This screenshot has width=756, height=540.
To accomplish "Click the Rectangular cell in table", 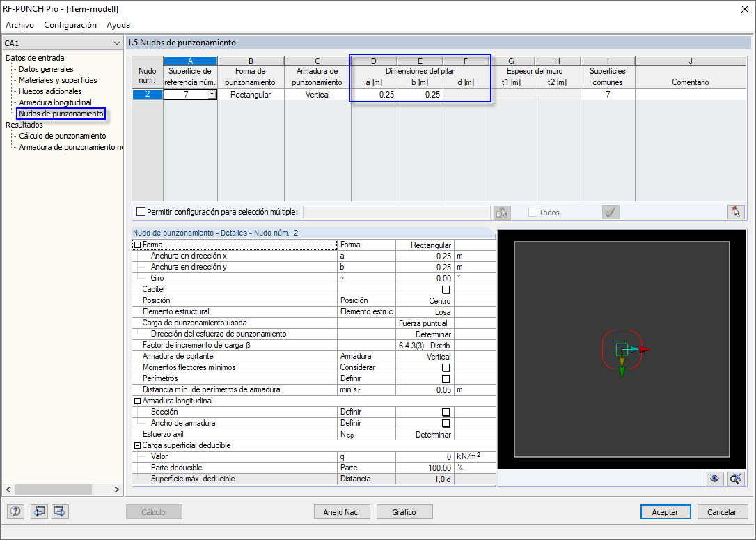I will (251, 95).
